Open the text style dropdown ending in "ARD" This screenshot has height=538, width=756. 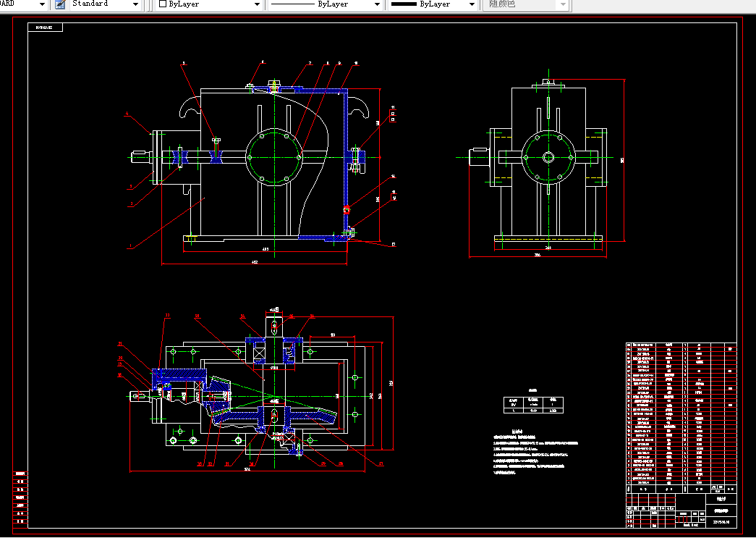pos(23,4)
